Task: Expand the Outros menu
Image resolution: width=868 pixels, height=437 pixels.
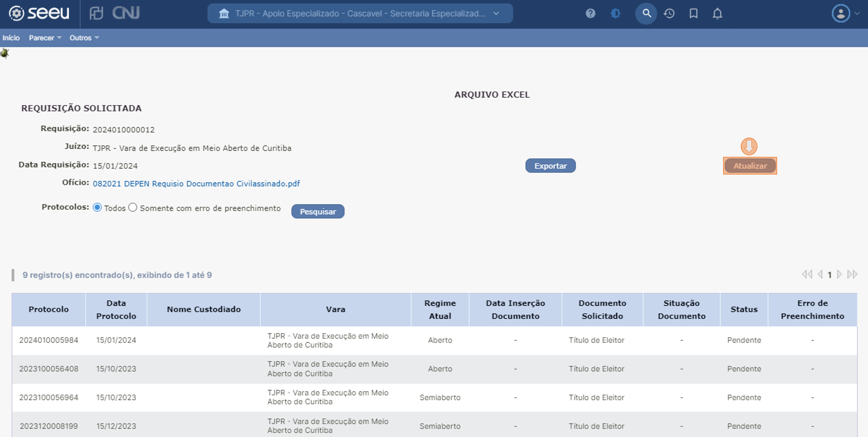Action: coord(84,38)
